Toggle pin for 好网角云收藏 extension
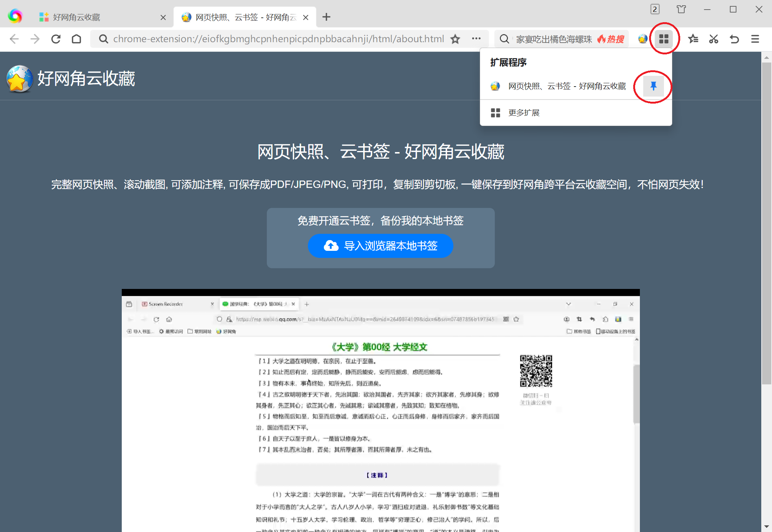 653,86
